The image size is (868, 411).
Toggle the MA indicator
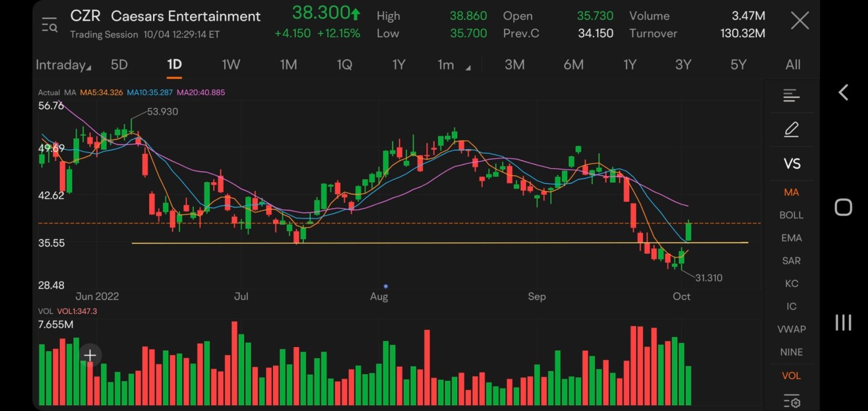(792, 192)
